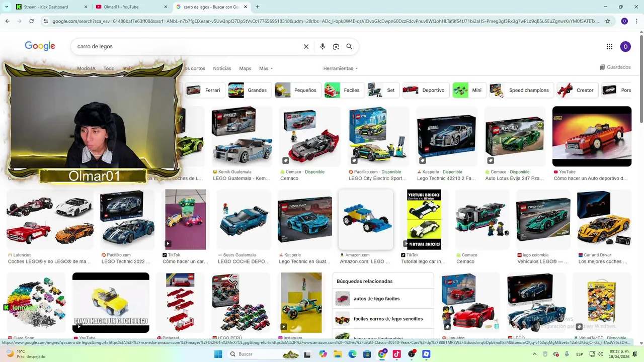Screen dimensions: 644x362
Task: Switch to the Todo results tab
Action: [109, 68]
